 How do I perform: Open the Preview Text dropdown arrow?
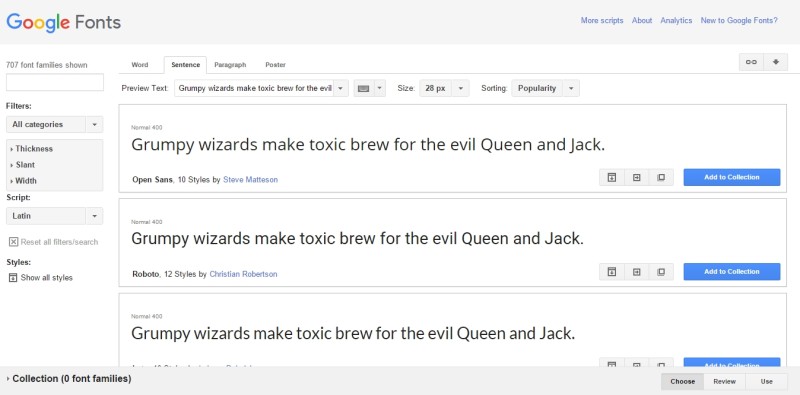click(x=341, y=88)
